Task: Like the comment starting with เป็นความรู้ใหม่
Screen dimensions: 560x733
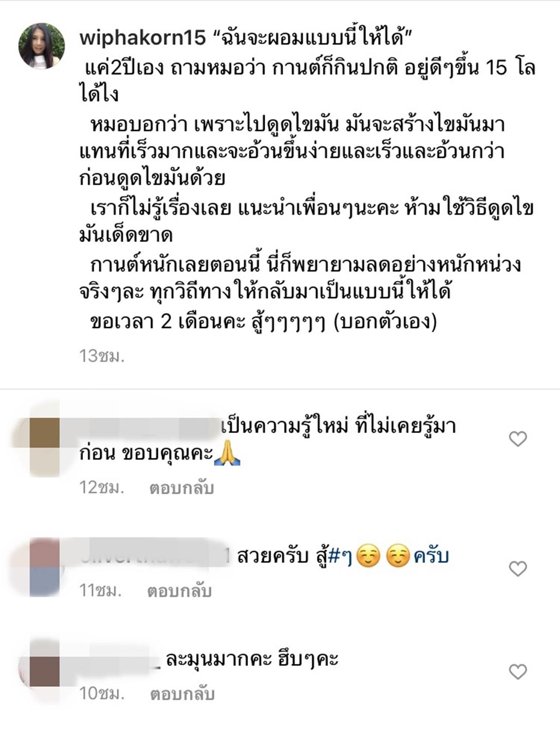Action: coord(518,439)
